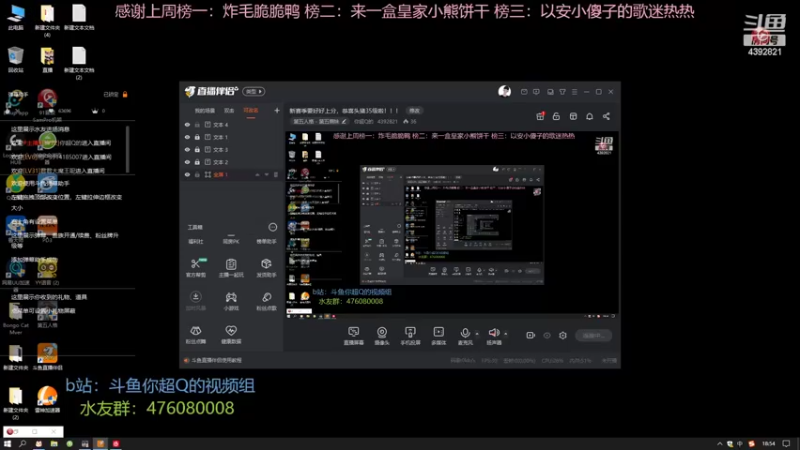Open the cube box tool in the toolbox

[x=266, y=267]
